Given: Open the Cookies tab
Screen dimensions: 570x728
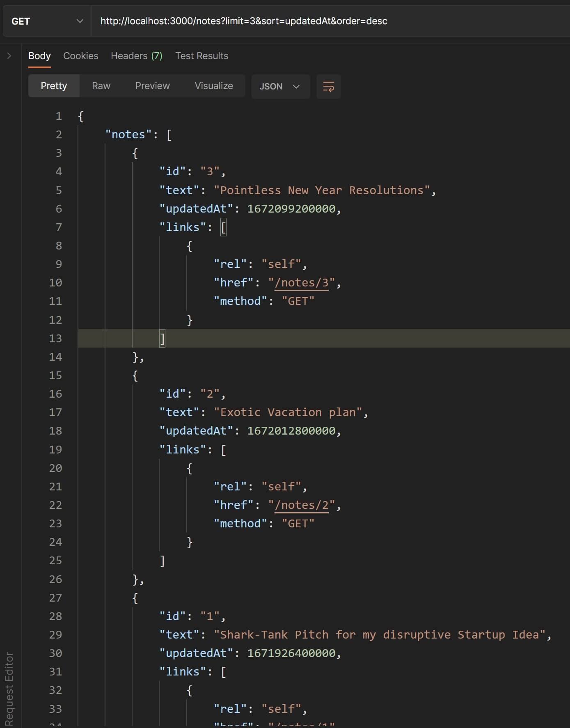Looking at the screenshot, I should tap(81, 56).
